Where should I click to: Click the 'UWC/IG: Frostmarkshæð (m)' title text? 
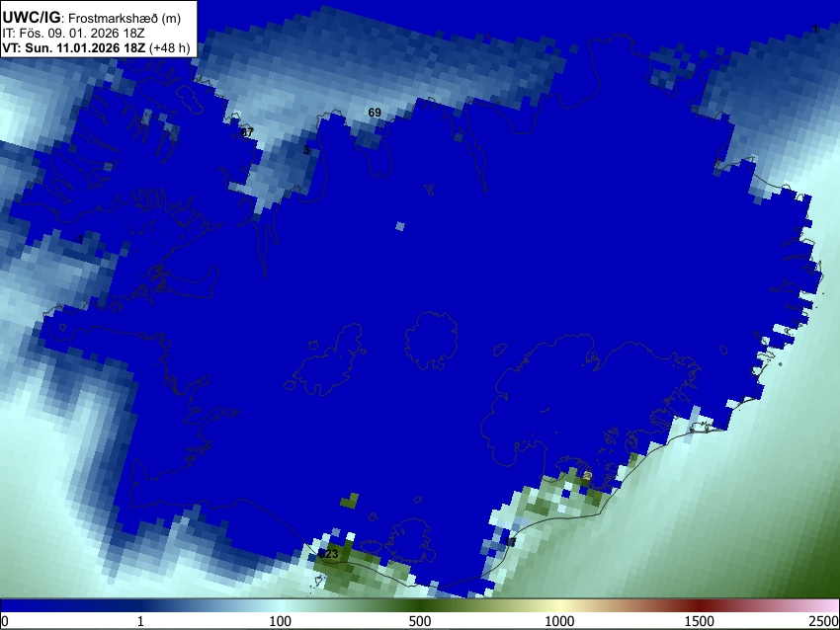(x=92, y=18)
